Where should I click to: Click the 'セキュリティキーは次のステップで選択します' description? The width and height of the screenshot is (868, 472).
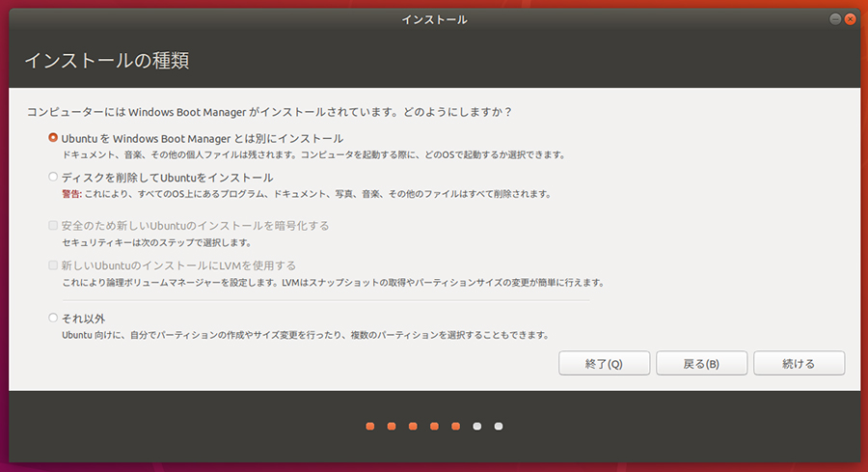[x=156, y=242]
